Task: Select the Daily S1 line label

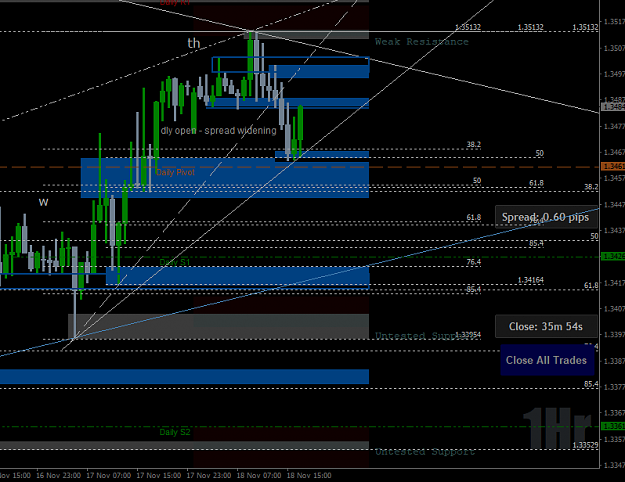Action: coord(175,262)
